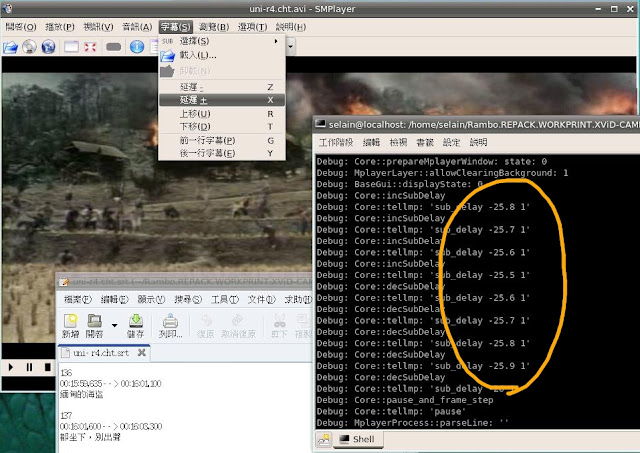Click the 列印... print icon

click(171, 326)
